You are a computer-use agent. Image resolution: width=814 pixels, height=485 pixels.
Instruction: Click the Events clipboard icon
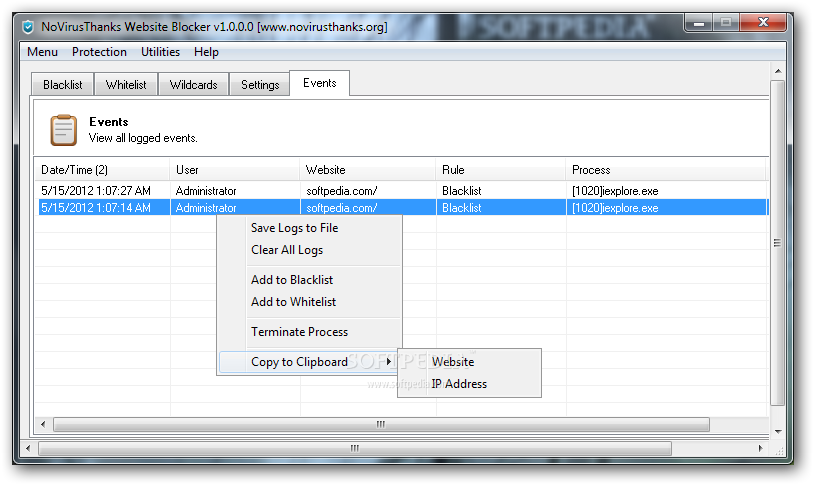pyautogui.click(x=63, y=130)
